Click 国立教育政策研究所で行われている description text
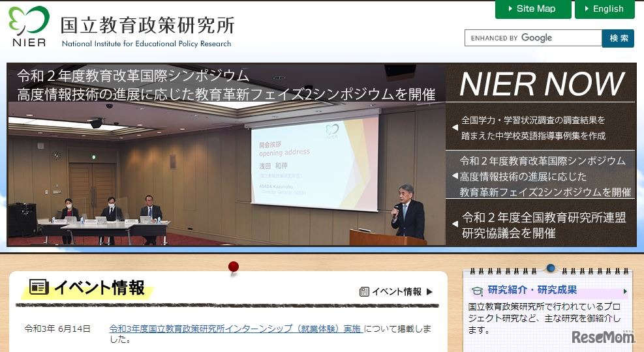This screenshot has height=352, width=644. pyautogui.click(x=544, y=318)
